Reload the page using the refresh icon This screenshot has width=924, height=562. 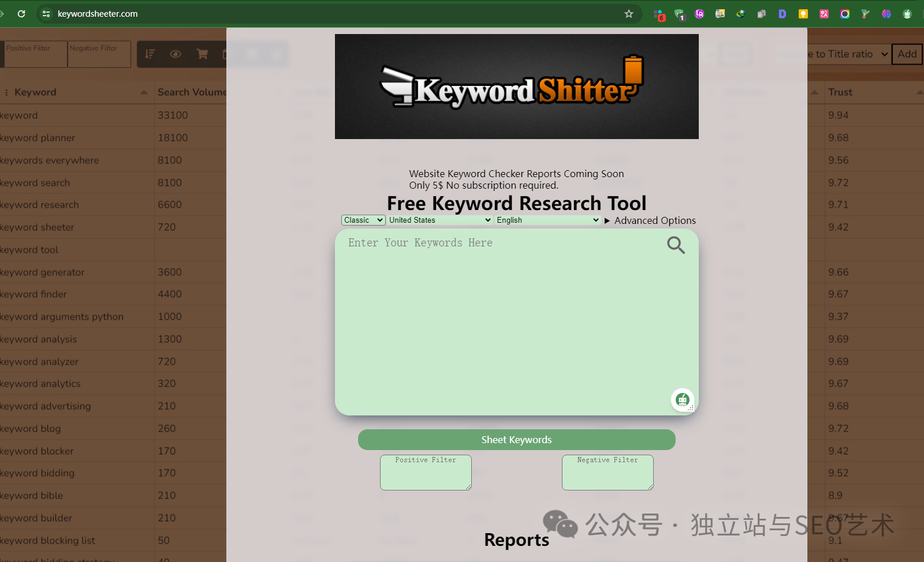click(x=21, y=14)
